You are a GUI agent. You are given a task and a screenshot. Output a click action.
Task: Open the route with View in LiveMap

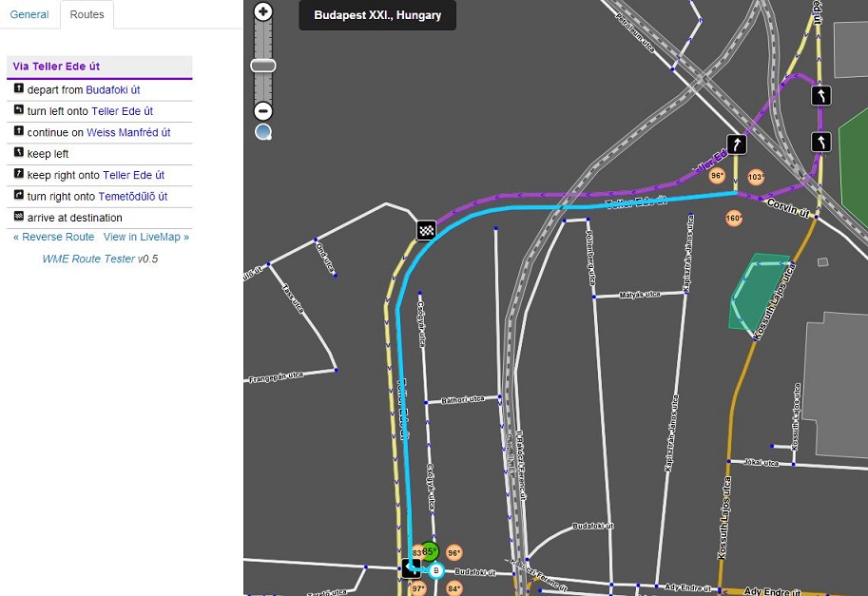pos(143,237)
